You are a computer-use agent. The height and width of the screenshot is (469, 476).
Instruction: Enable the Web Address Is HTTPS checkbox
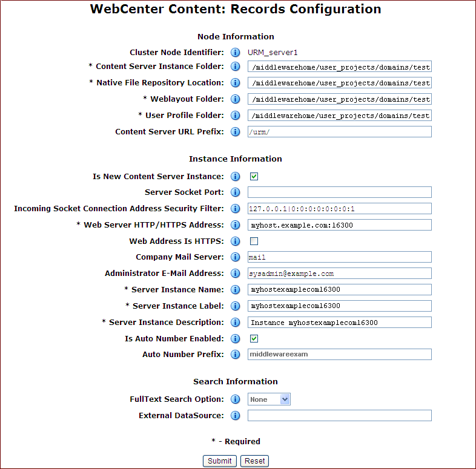point(254,241)
